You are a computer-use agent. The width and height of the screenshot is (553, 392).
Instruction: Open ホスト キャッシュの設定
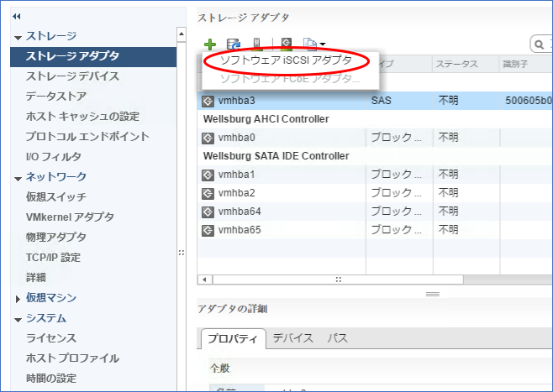pos(82,116)
